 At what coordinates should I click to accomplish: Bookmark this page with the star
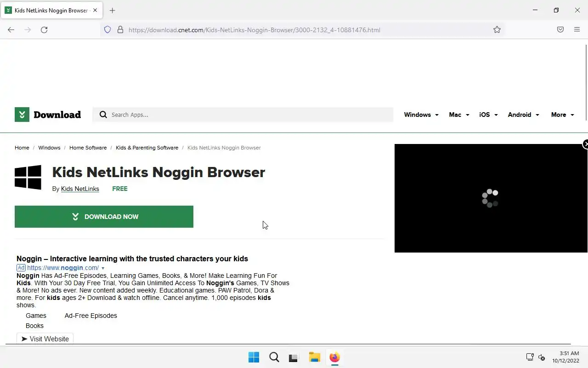click(497, 29)
